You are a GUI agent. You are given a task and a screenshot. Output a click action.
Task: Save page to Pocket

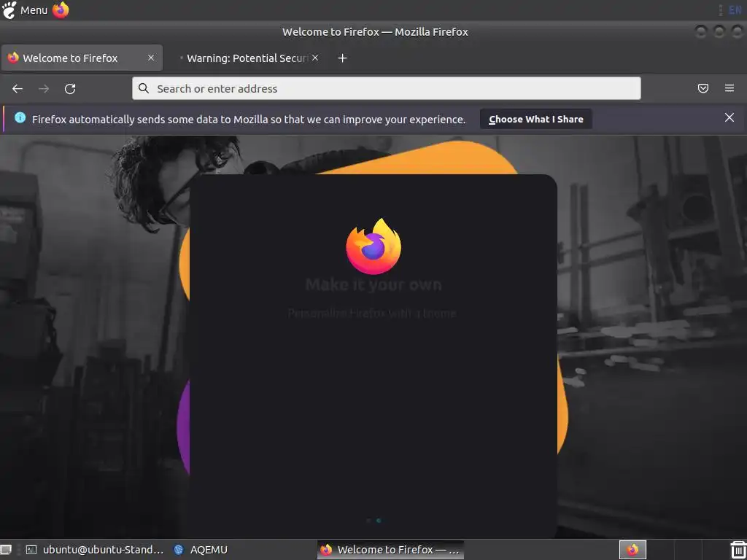(x=703, y=88)
